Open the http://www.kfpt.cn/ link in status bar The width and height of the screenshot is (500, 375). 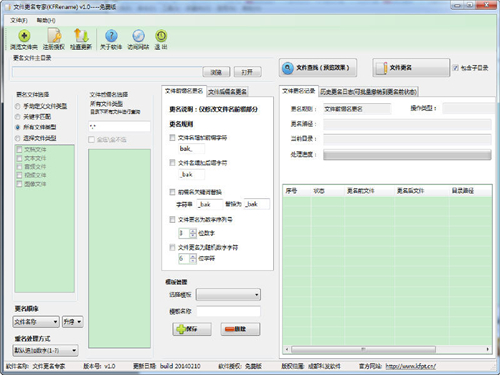click(x=411, y=366)
